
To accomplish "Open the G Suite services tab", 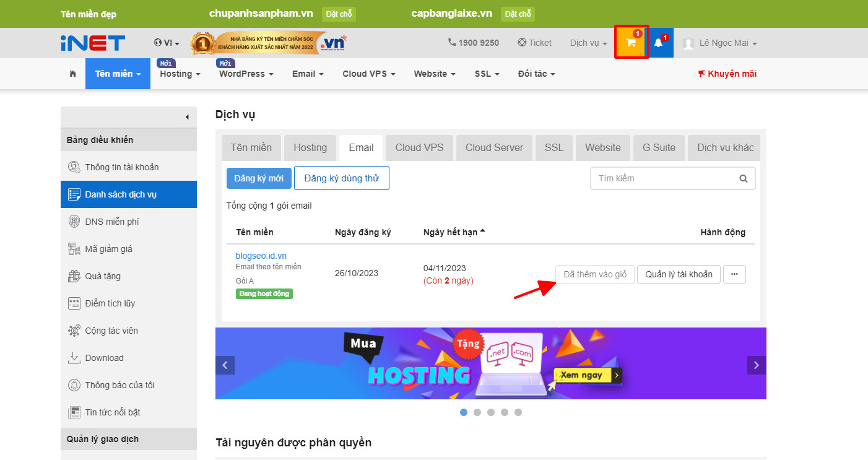I will pyautogui.click(x=658, y=147).
